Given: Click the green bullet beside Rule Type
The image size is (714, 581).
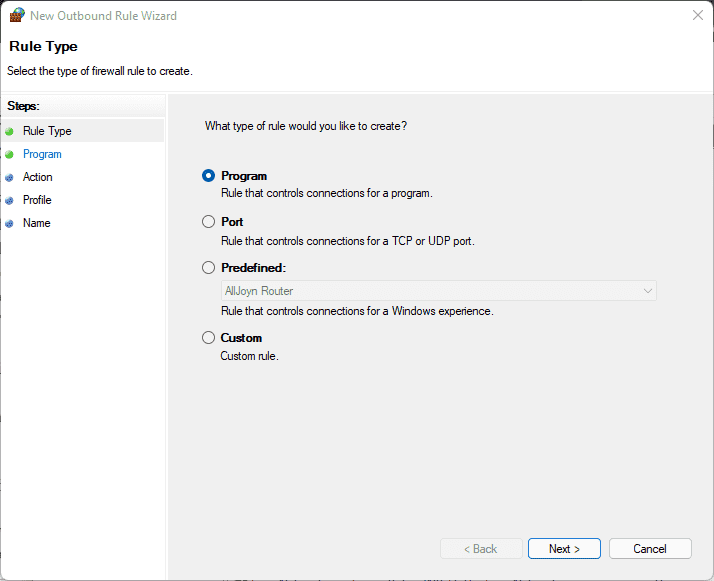Looking at the screenshot, I should (x=9, y=132).
